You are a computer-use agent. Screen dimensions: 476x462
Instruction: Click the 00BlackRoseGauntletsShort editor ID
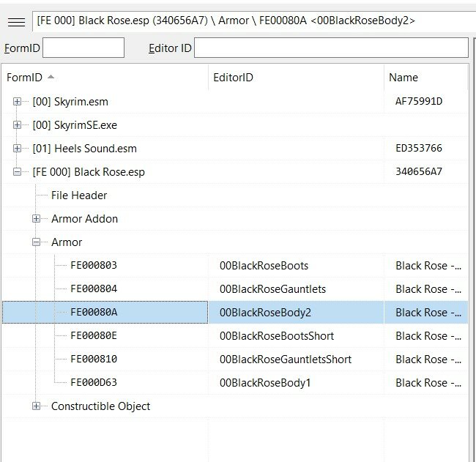[286, 359]
